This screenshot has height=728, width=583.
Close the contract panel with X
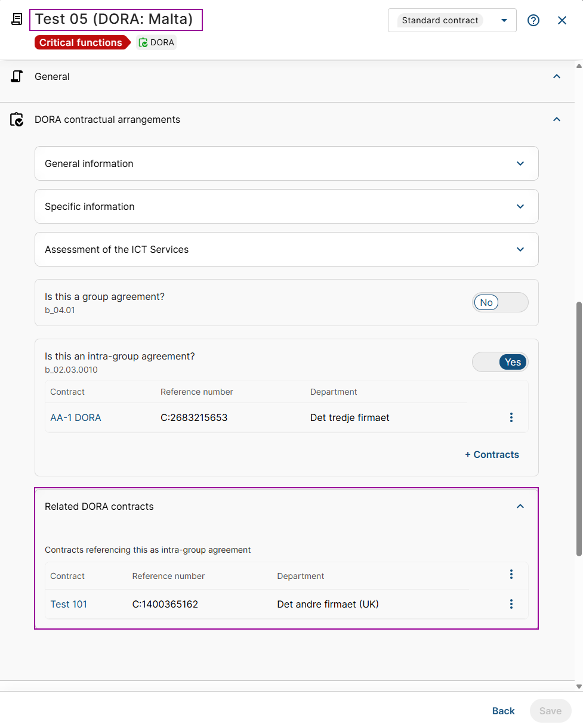562,20
